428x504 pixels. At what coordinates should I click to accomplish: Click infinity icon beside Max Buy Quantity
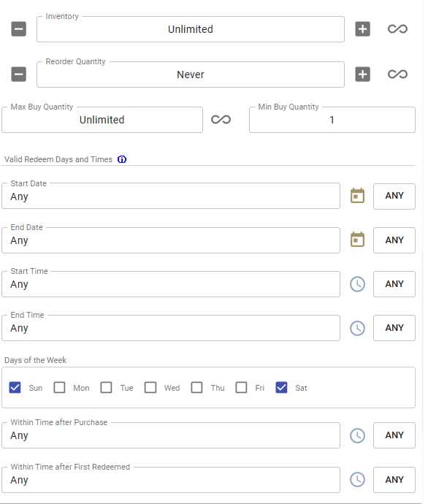(x=221, y=120)
